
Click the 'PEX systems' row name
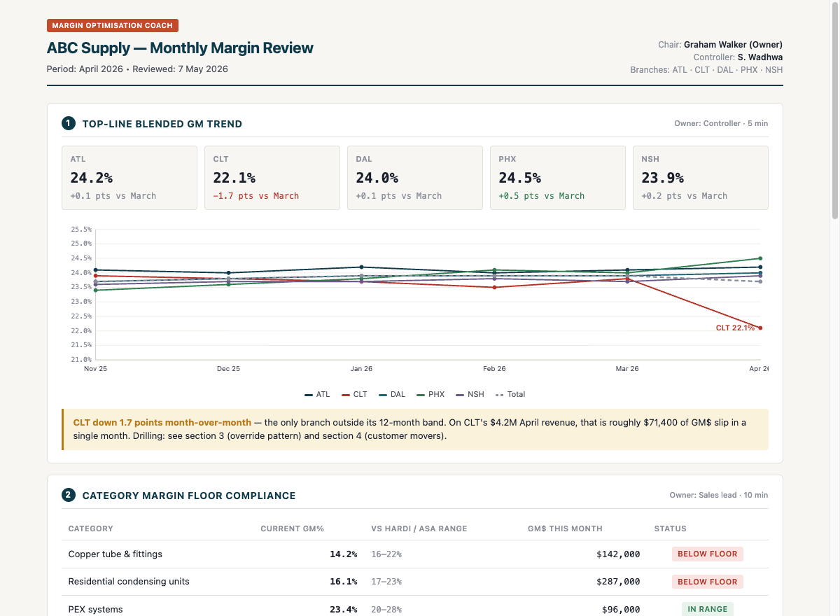[96, 610]
